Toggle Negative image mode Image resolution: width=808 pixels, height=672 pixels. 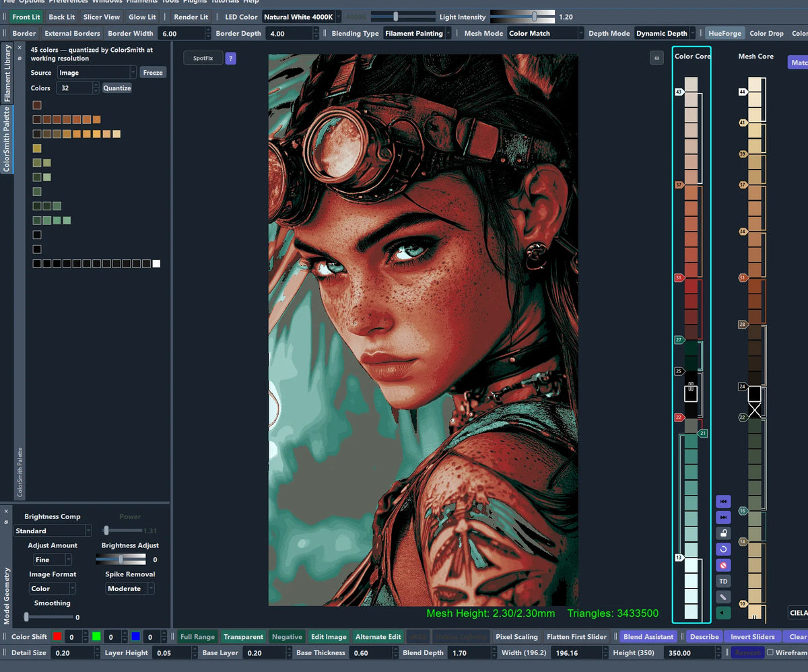(287, 636)
